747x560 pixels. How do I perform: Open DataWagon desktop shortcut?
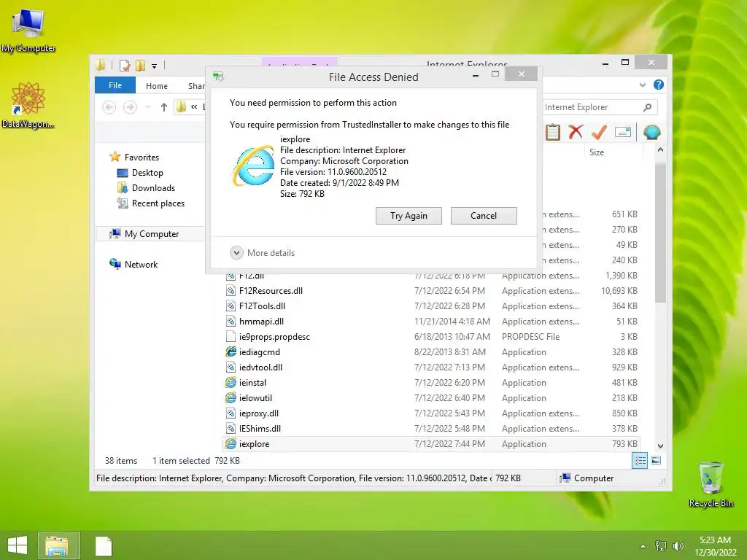[x=28, y=105]
